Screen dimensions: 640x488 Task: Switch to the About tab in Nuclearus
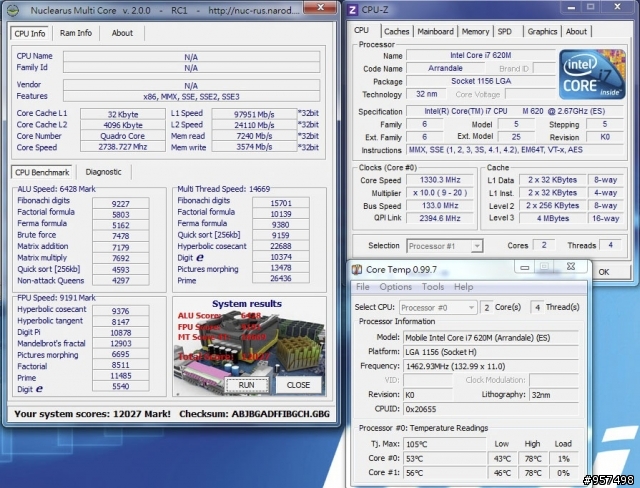pos(122,33)
